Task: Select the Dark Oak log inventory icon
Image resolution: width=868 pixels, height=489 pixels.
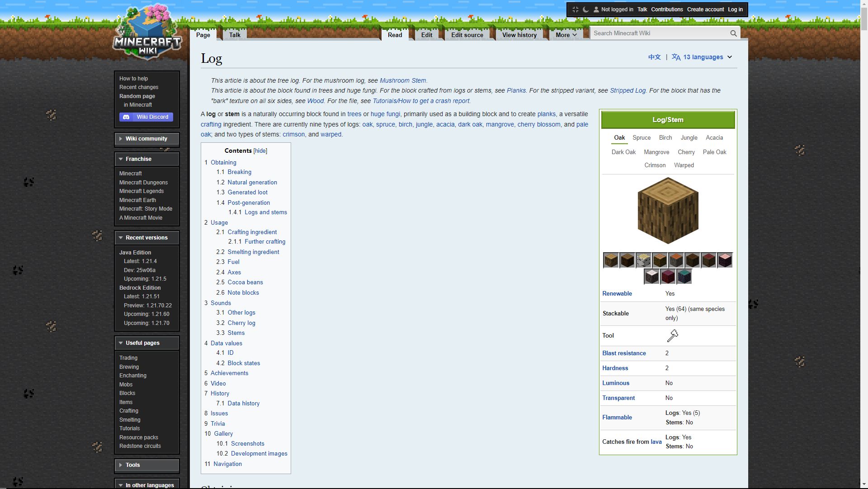Action: 692,260
